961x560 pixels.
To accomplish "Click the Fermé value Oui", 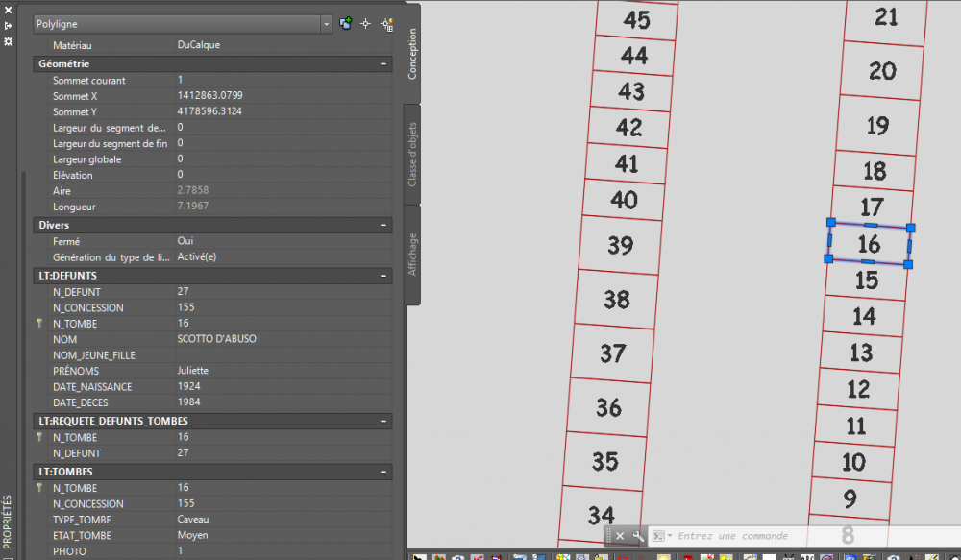I will pos(185,241).
